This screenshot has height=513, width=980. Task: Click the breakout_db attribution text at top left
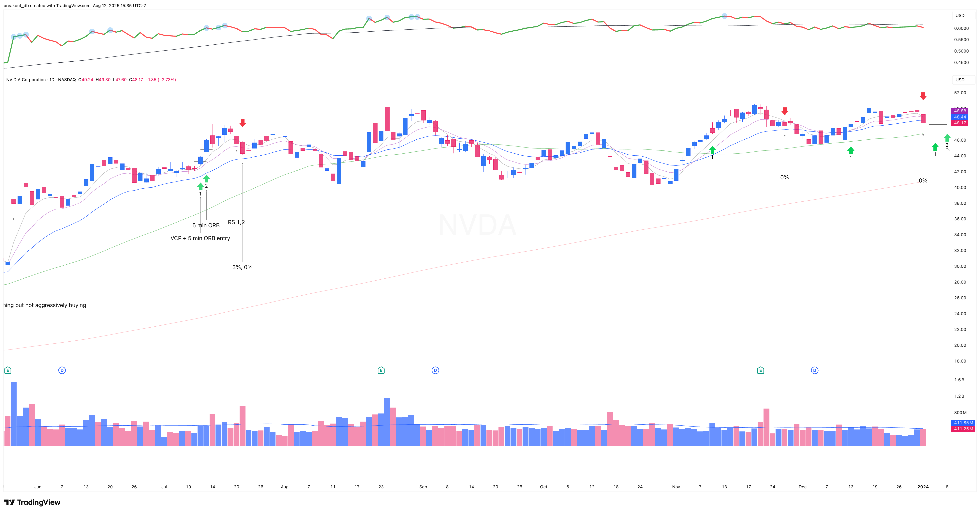[16, 6]
